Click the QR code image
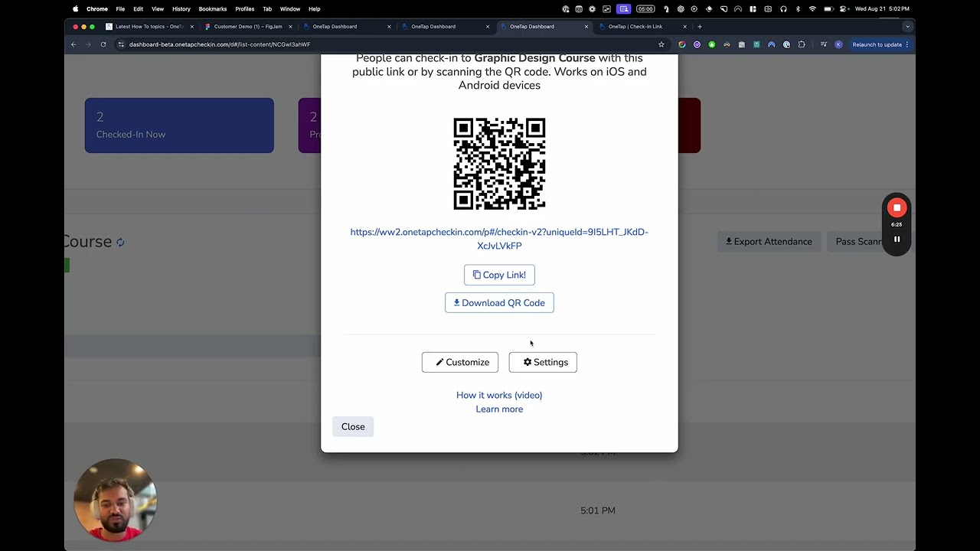Screen dimensions: 980x551 point(499,164)
